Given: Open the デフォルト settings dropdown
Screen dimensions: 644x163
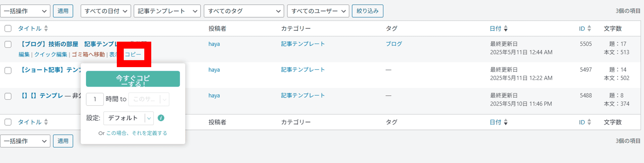Looking at the screenshot, I should (128, 118).
